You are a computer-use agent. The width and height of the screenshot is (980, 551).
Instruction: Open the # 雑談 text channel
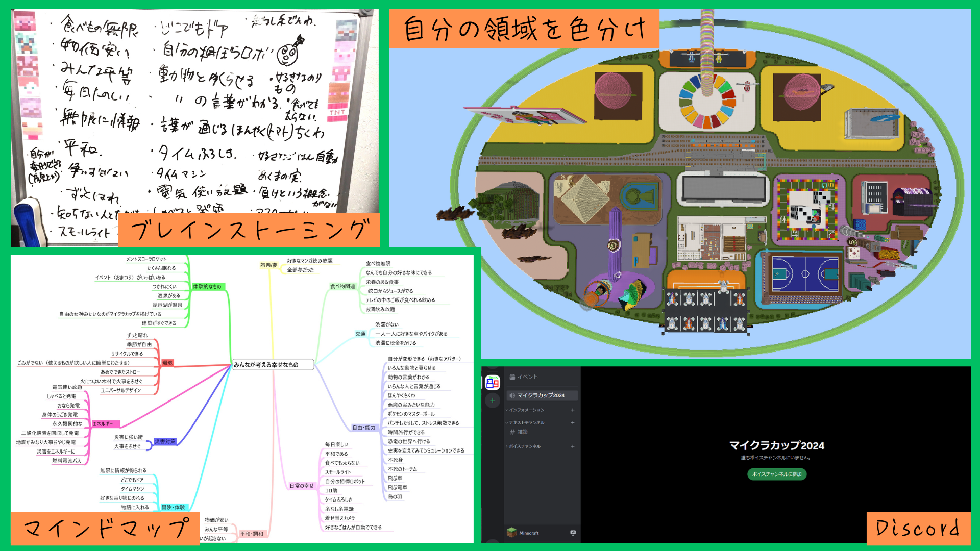pos(519,432)
